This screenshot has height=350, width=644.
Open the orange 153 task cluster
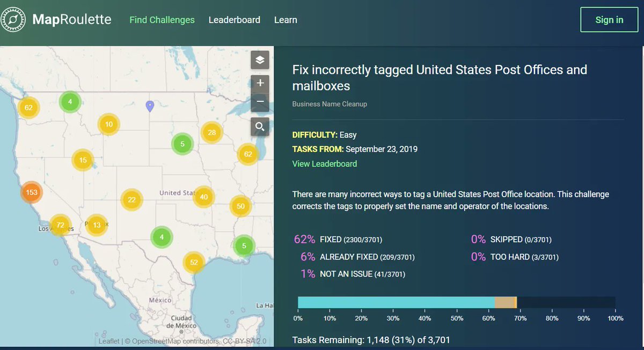click(32, 192)
